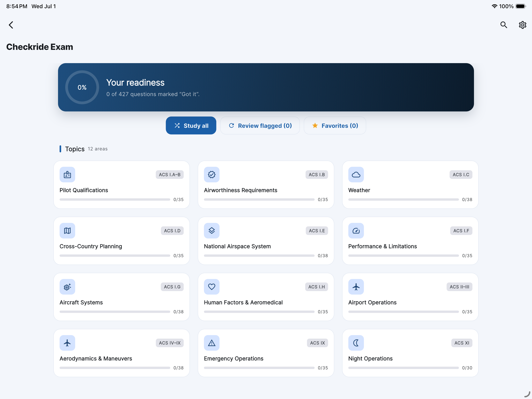The height and width of the screenshot is (399, 532).
Task: Click the ACS I.E tag
Action: (x=317, y=230)
